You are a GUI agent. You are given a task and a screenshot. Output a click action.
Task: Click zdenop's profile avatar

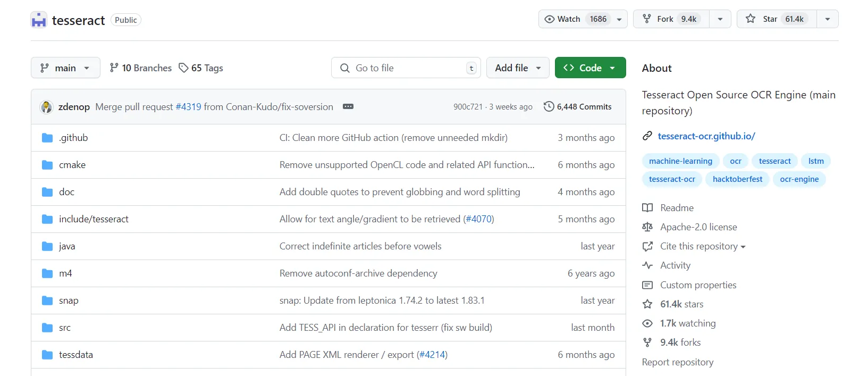[47, 107]
